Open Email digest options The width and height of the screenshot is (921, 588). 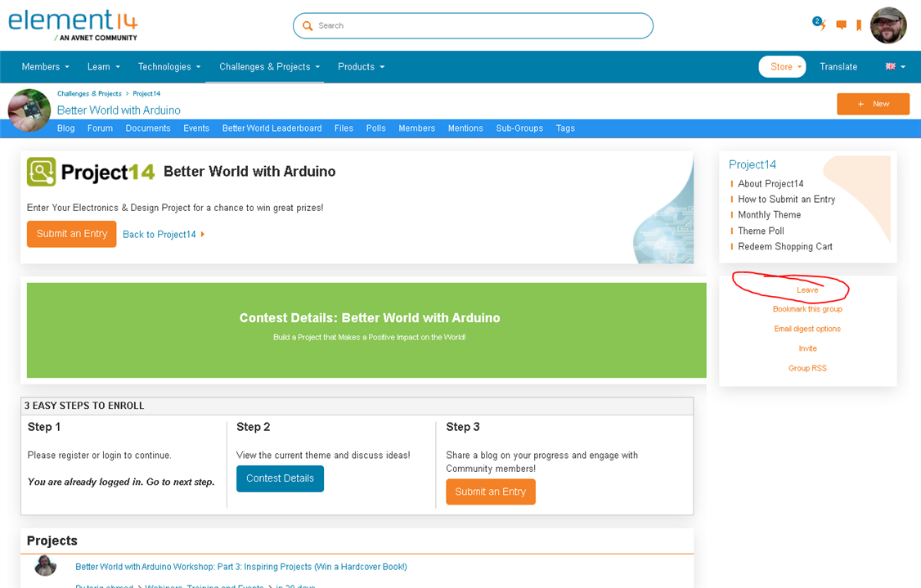point(807,329)
